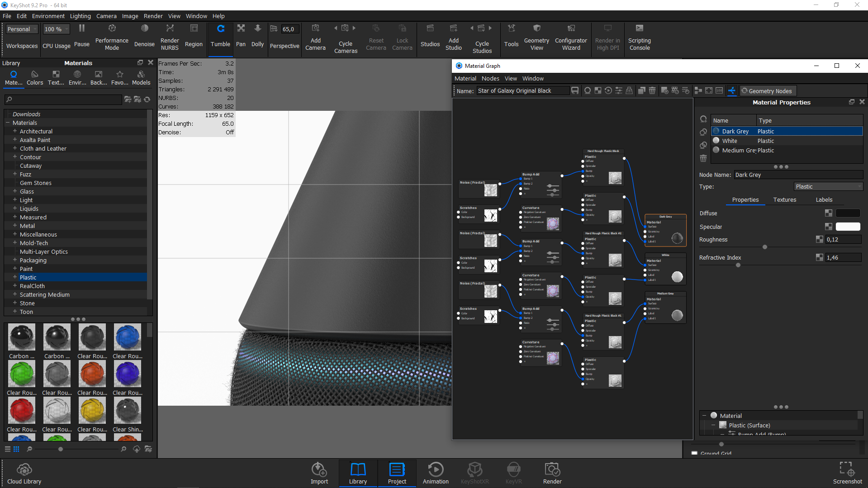
Task: Click the Denoise toolbar icon
Action: [x=144, y=38]
